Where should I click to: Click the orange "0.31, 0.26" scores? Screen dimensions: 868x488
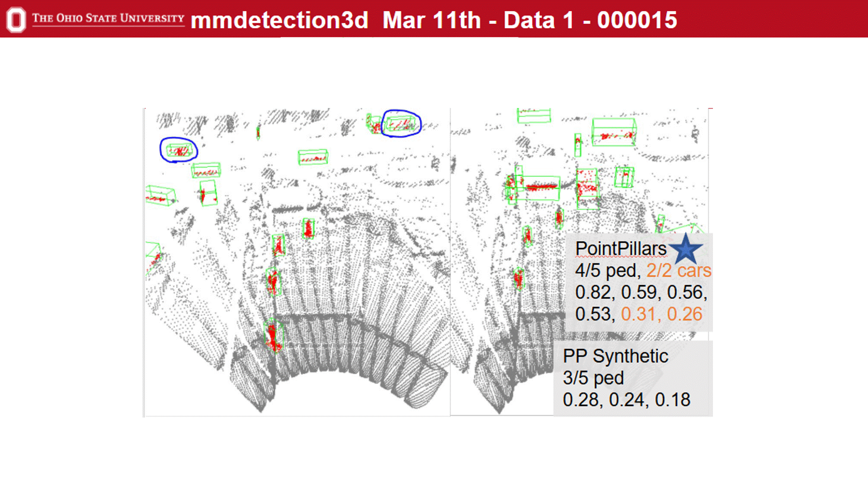point(661,314)
